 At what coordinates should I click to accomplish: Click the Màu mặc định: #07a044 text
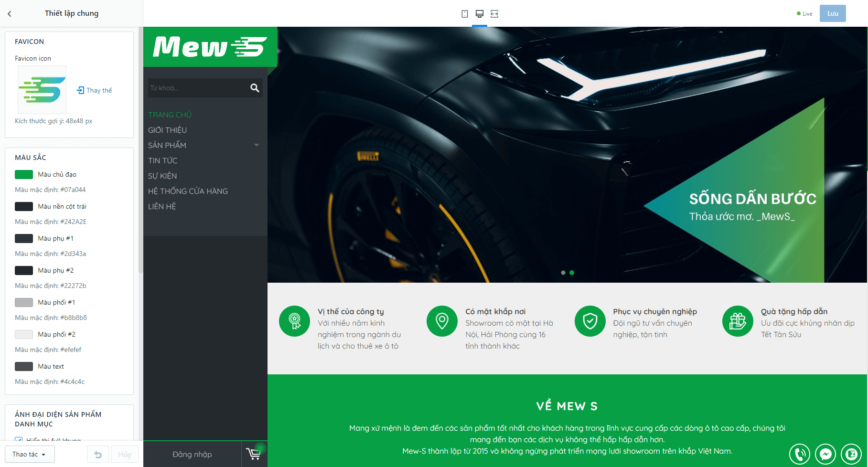pos(50,190)
